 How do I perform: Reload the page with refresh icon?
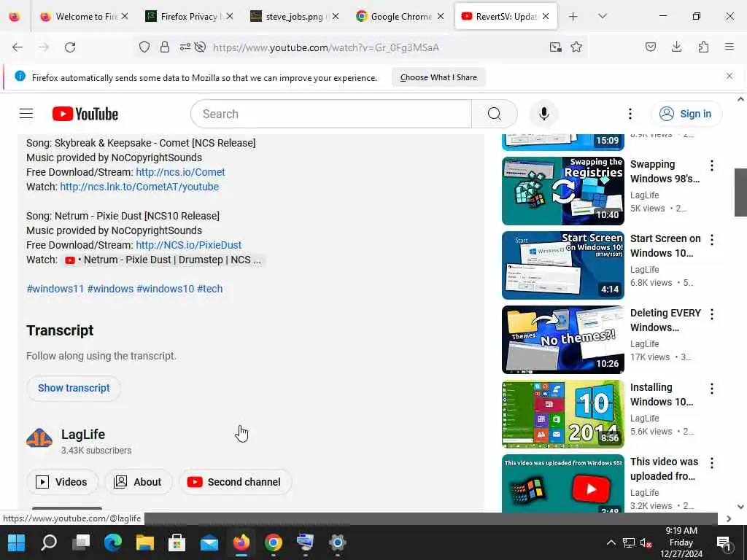pos(70,47)
